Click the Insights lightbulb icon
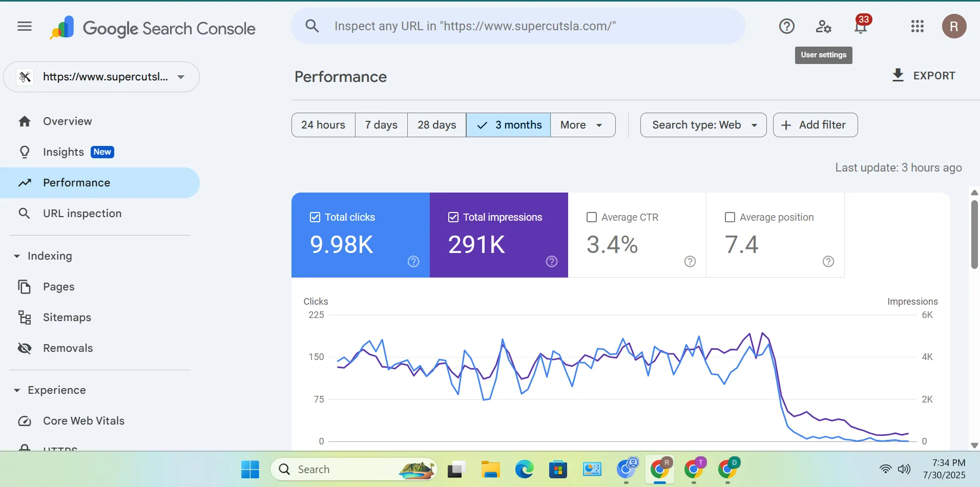The width and height of the screenshot is (980, 487). 25,152
